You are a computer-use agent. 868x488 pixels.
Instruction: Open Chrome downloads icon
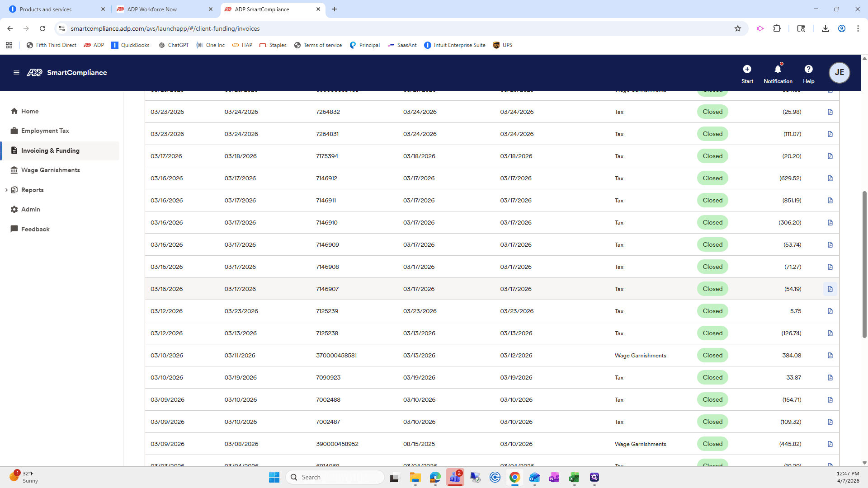pos(825,28)
